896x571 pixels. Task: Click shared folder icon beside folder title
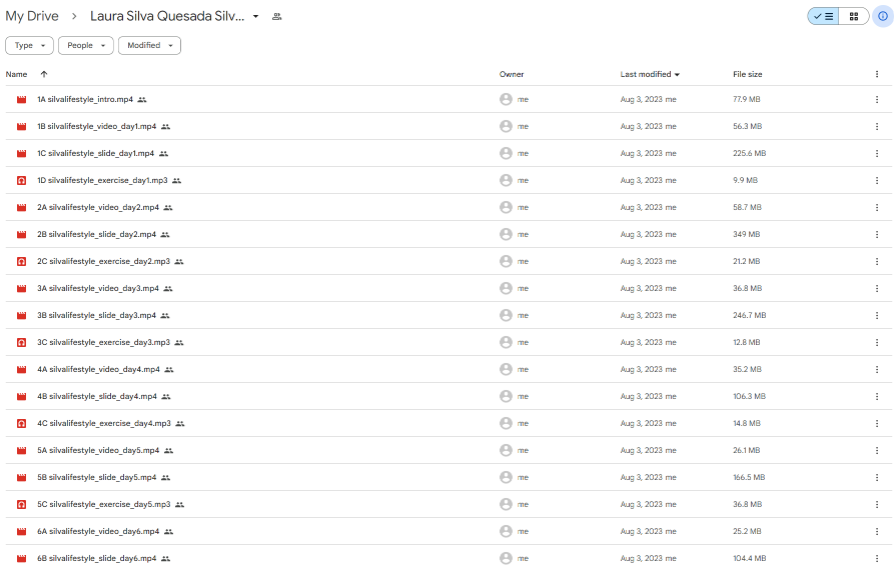point(277,17)
